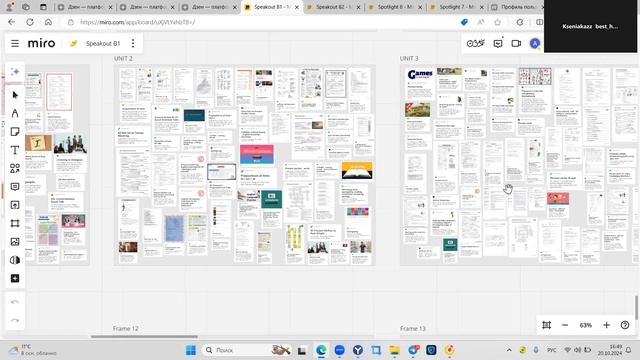Select the Frame 13 label
640x360 pixels.
[413, 328]
